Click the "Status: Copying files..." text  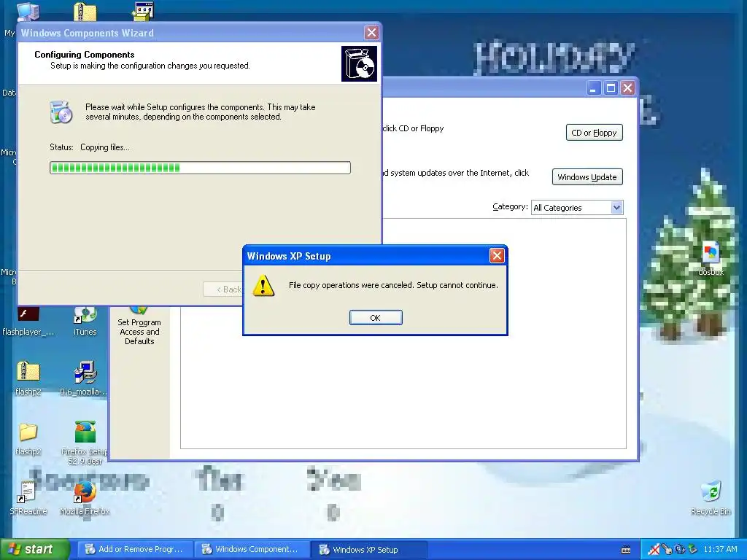coord(90,147)
